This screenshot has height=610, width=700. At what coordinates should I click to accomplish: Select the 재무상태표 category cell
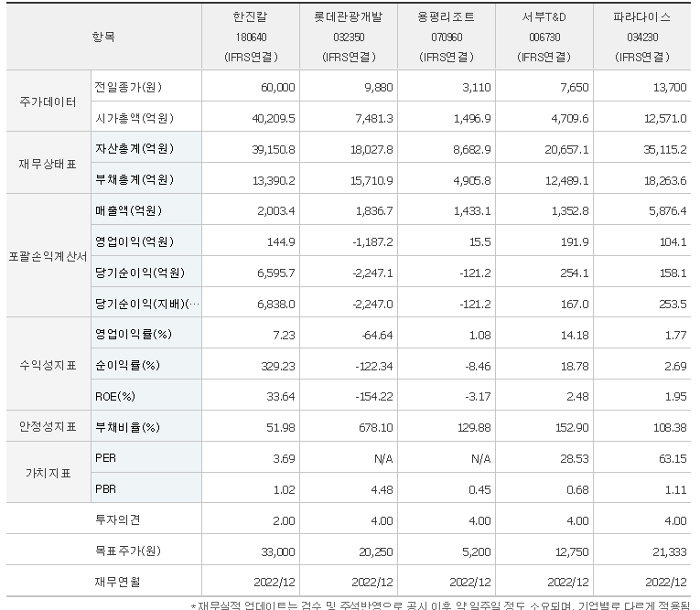click(48, 164)
